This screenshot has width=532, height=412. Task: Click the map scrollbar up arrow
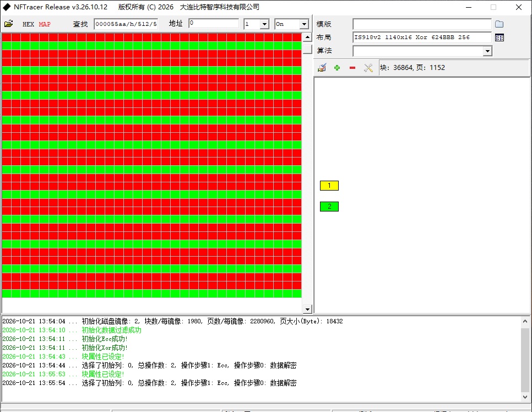307,37
